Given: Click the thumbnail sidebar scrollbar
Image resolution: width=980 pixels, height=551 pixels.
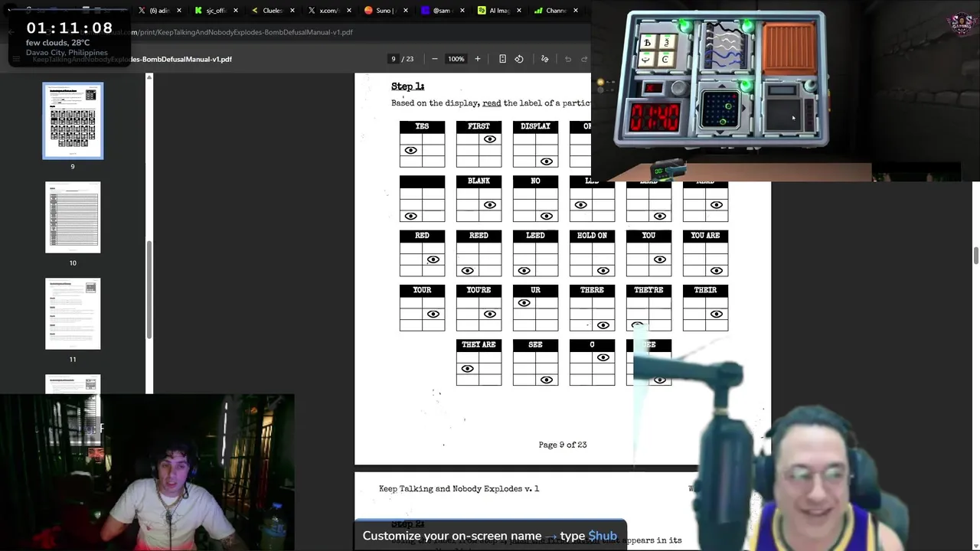Looking at the screenshot, I should tap(149, 291).
